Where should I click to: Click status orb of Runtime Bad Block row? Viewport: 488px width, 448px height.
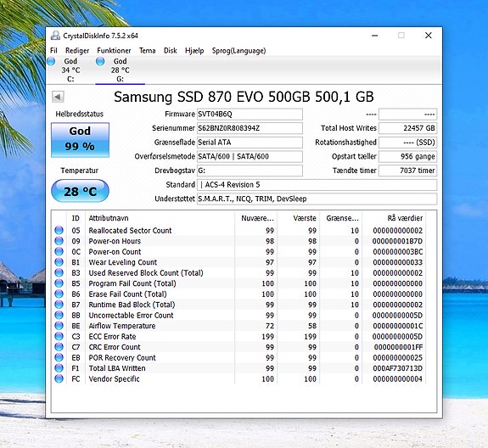click(x=59, y=305)
